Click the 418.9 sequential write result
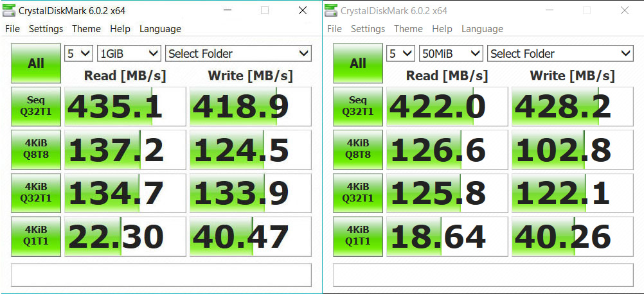The height and width of the screenshot is (294, 644). [x=251, y=106]
